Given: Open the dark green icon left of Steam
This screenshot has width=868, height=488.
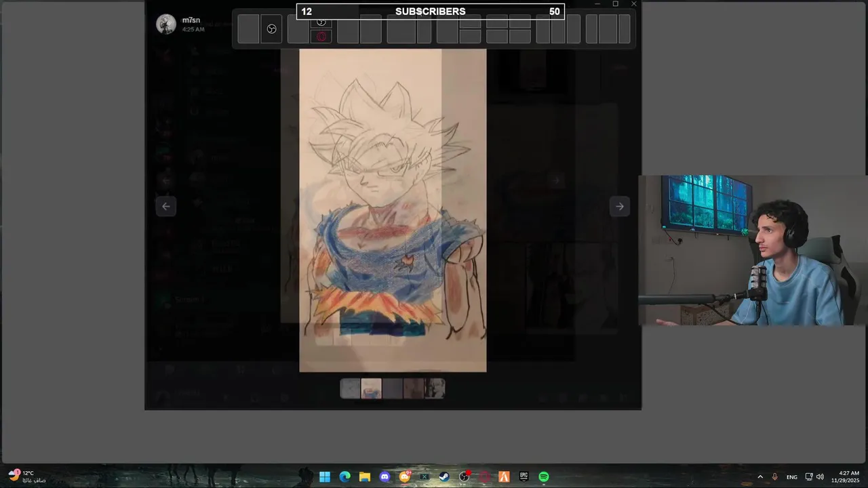Looking at the screenshot, I should point(425,476).
